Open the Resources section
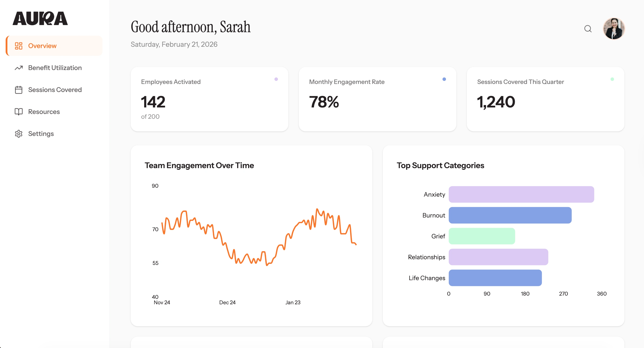The image size is (644, 348). pos(44,112)
